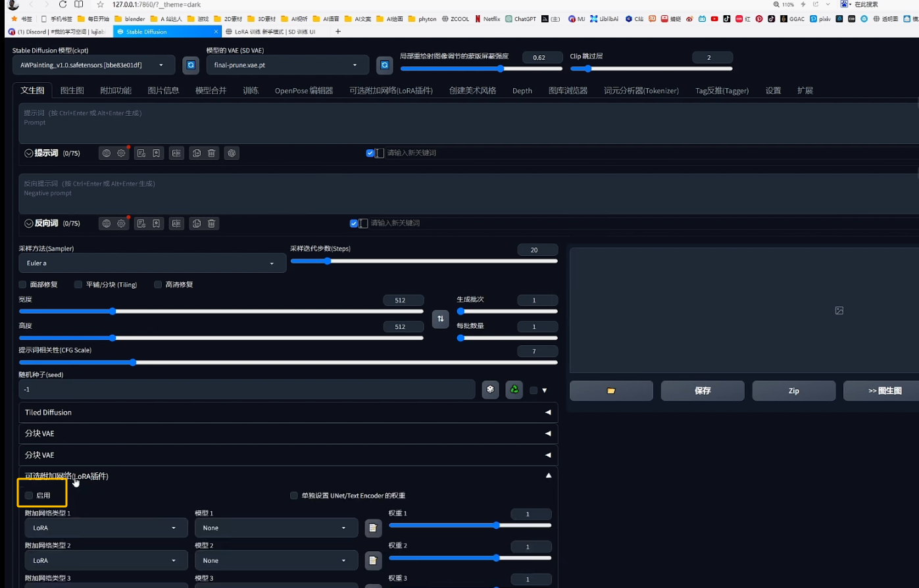The height and width of the screenshot is (588, 919).
Task: Enable the 面部修复 checkbox
Action: [23, 285]
